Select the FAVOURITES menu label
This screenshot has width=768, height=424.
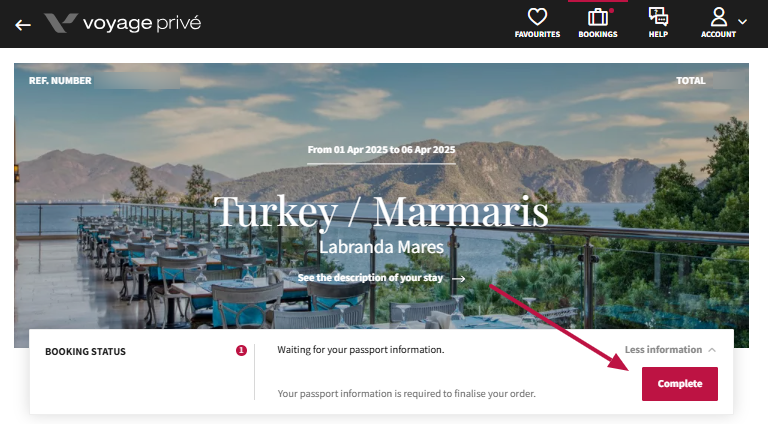pyautogui.click(x=537, y=34)
